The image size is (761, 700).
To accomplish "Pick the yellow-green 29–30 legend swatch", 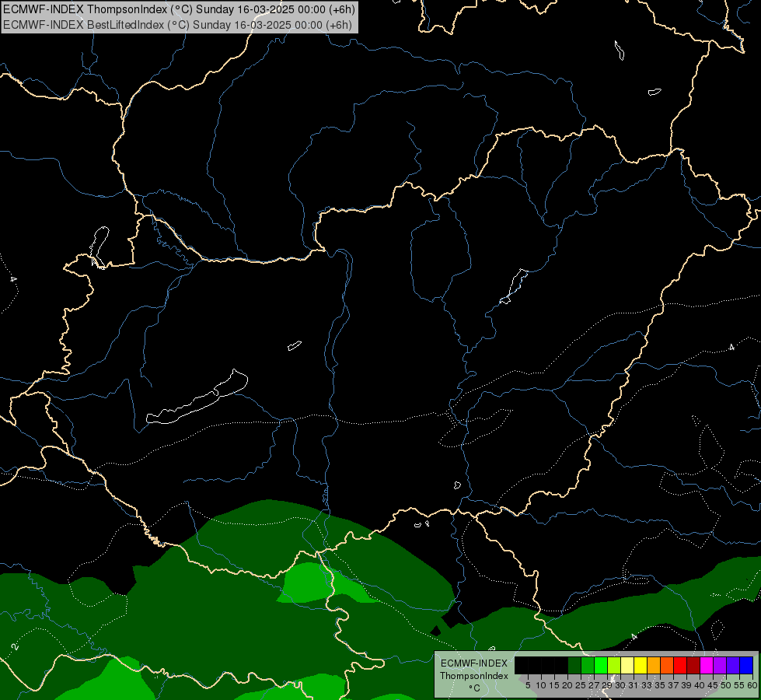I will pyautogui.click(x=614, y=665).
